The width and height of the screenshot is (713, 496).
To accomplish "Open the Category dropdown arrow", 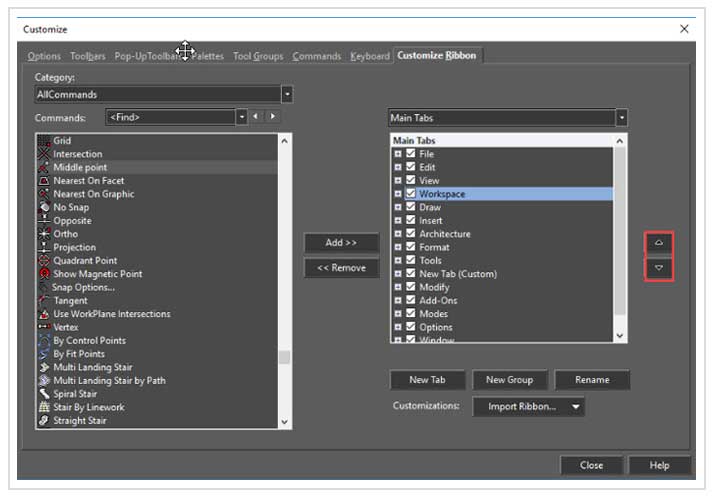I will [287, 95].
